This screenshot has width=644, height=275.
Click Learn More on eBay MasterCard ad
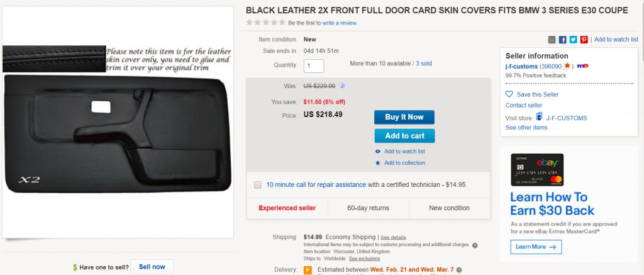click(536, 247)
